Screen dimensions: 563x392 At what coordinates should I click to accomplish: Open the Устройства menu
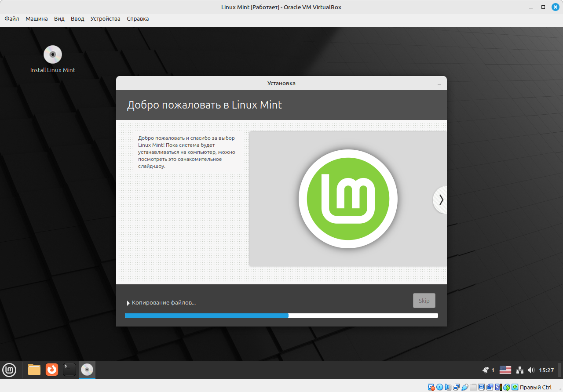[106, 18]
